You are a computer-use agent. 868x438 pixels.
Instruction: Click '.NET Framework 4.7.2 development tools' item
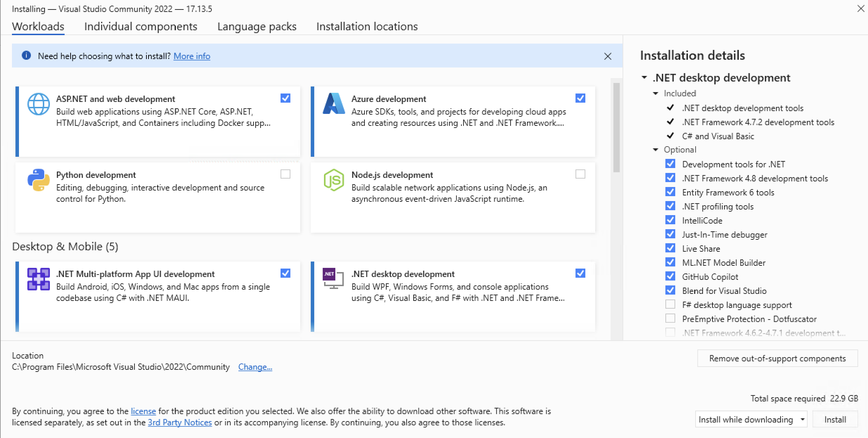(x=758, y=122)
